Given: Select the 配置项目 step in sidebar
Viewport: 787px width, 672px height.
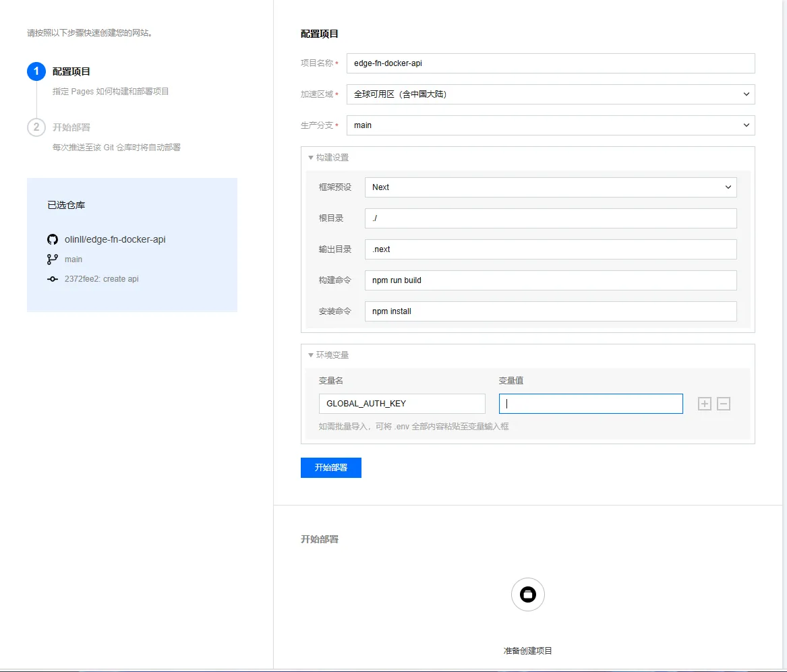Looking at the screenshot, I should tap(71, 71).
